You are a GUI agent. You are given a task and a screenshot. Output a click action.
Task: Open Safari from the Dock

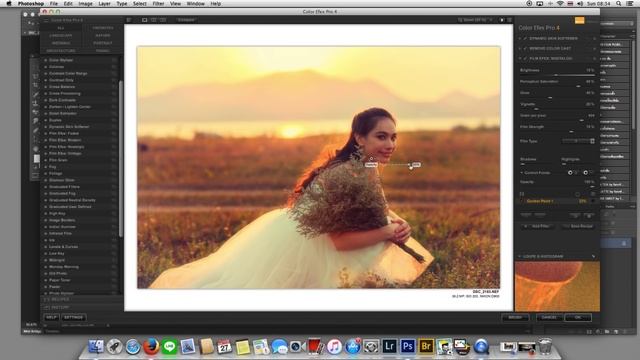coord(133,347)
